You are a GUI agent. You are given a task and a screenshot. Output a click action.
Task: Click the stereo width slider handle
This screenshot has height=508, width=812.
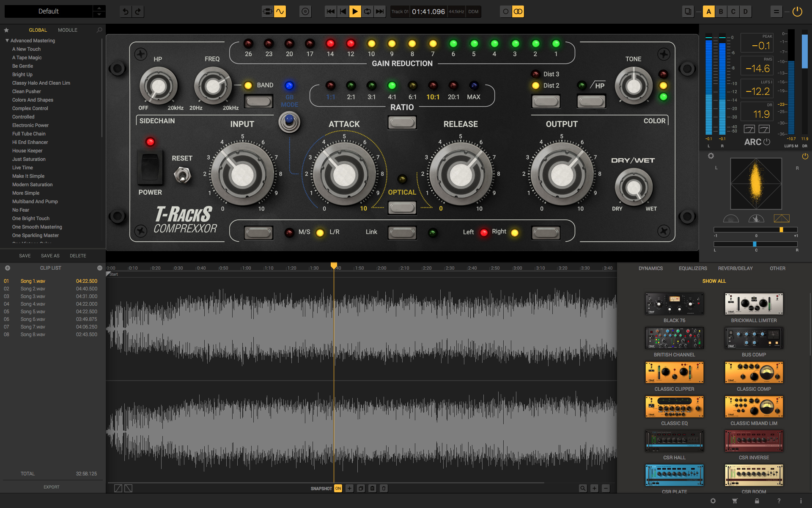[x=781, y=229]
